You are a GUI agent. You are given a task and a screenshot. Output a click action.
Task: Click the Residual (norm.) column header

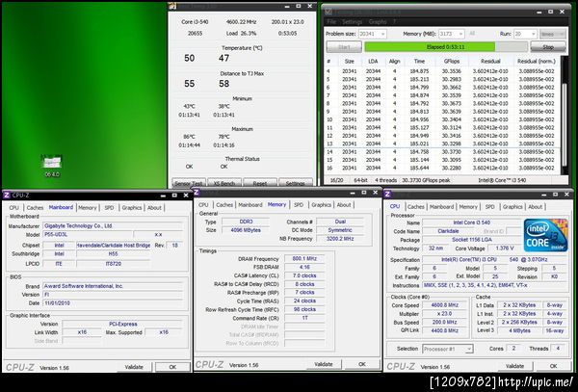tap(536, 61)
